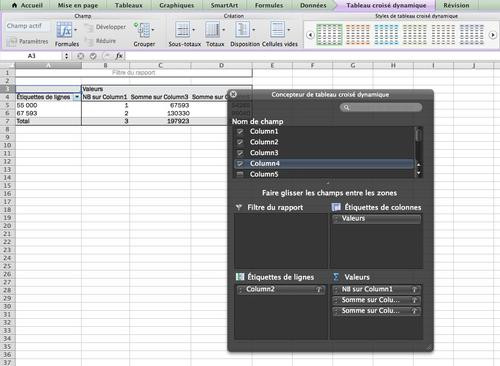Image resolution: width=500 pixels, height=366 pixels.
Task: Click the Valeurs sigma icon
Action: coord(336,277)
